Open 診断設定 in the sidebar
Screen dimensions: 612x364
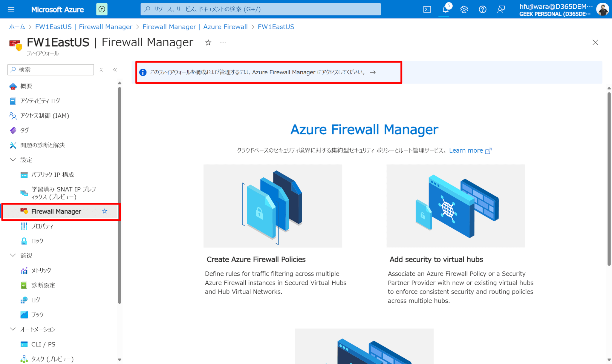43,285
